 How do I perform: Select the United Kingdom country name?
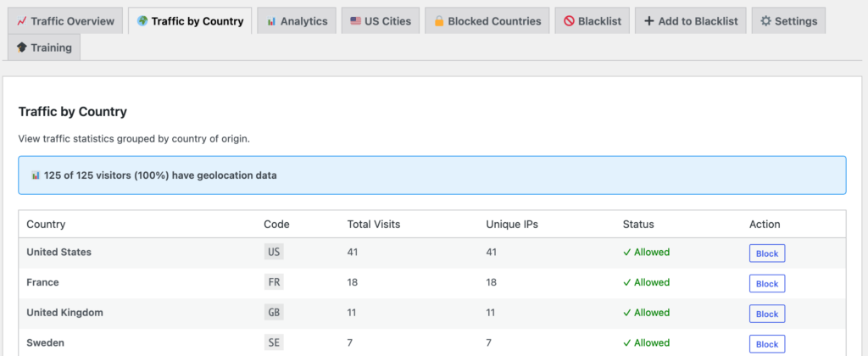64,312
